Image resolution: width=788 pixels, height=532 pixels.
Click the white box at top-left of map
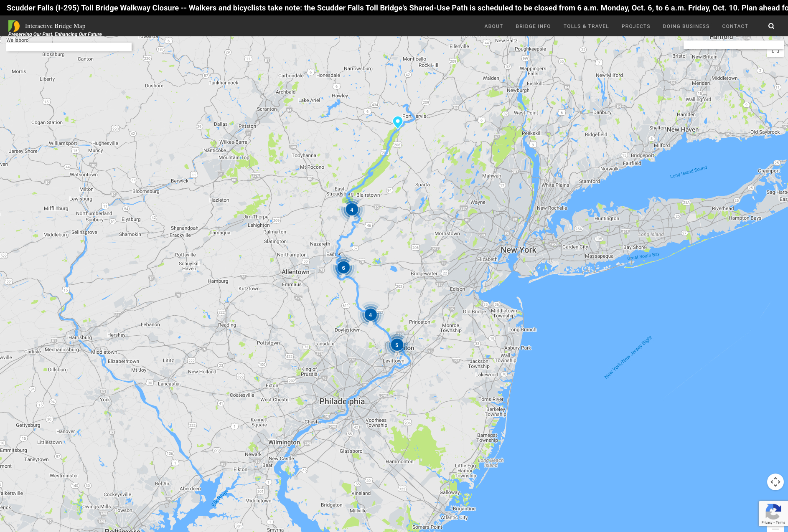[x=69, y=47]
